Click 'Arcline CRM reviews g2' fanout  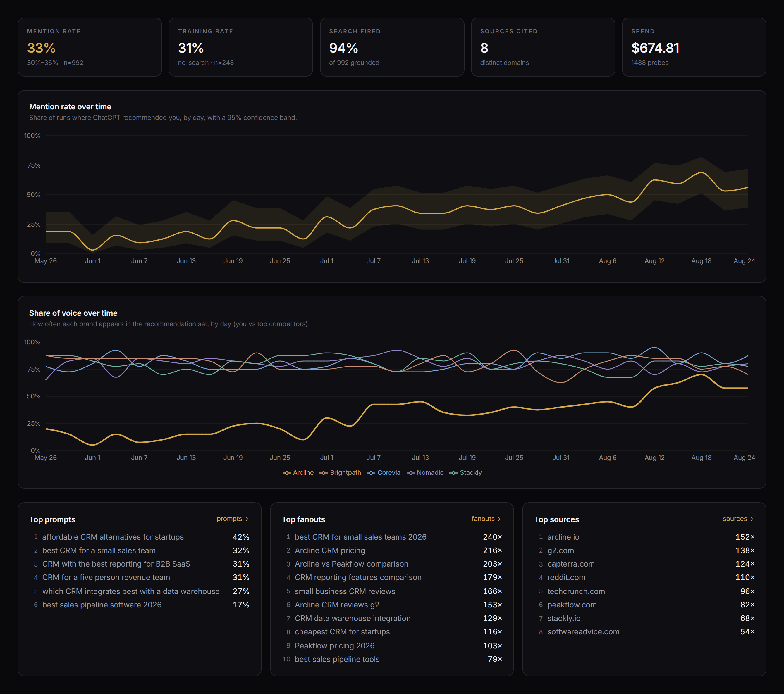tap(337, 605)
